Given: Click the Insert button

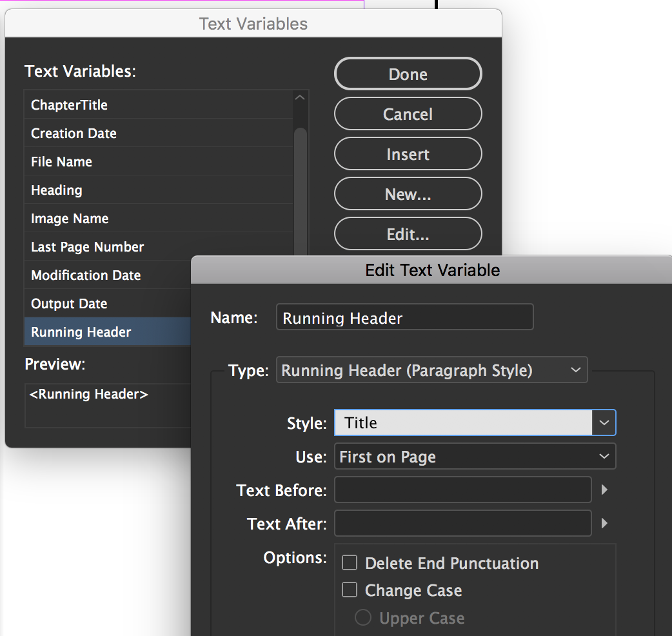Looking at the screenshot, I should (408, 155).
